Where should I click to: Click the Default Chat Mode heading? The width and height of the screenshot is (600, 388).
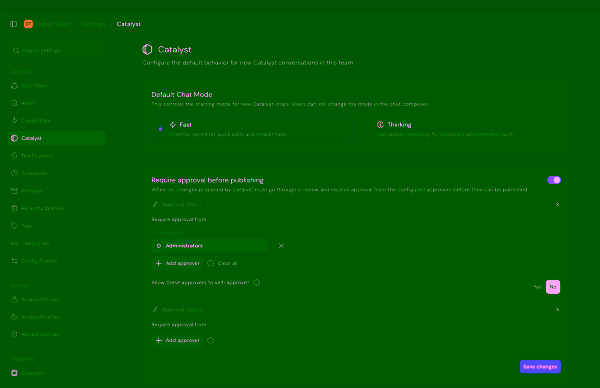point(182,95)
